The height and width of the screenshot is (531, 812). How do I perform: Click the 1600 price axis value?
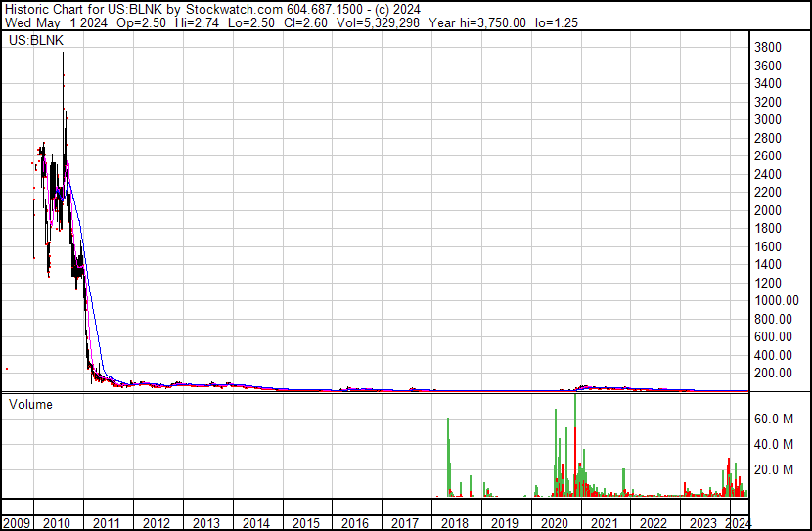point(768,246)
